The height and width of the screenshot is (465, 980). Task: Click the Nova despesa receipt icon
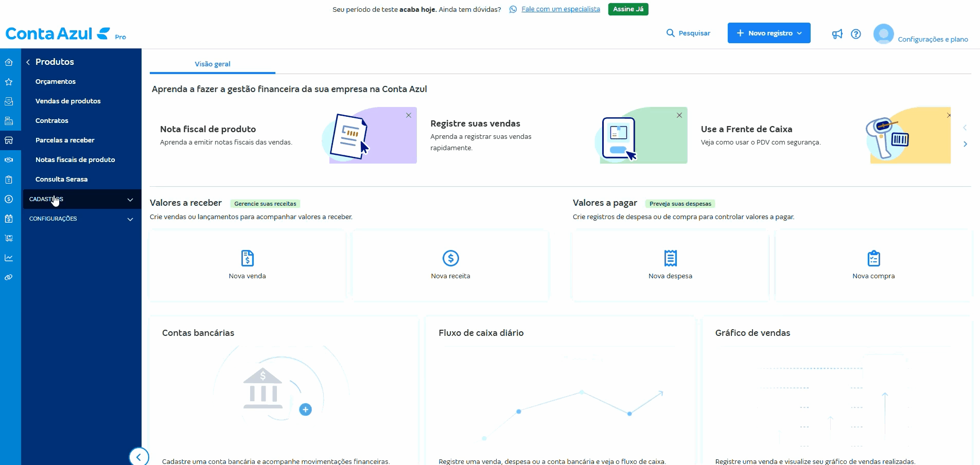tap(670, 258)
